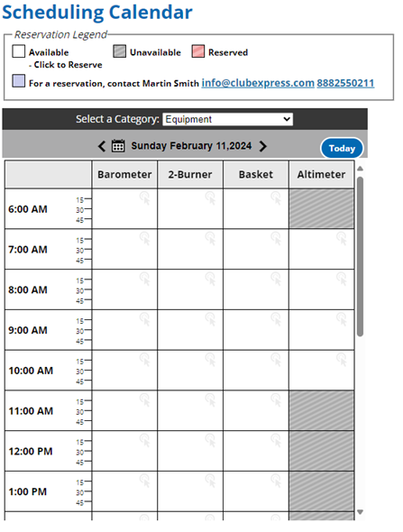Open the Select a Category dropdown
Screen dimensions: 403x532
[x=227, y=119]
